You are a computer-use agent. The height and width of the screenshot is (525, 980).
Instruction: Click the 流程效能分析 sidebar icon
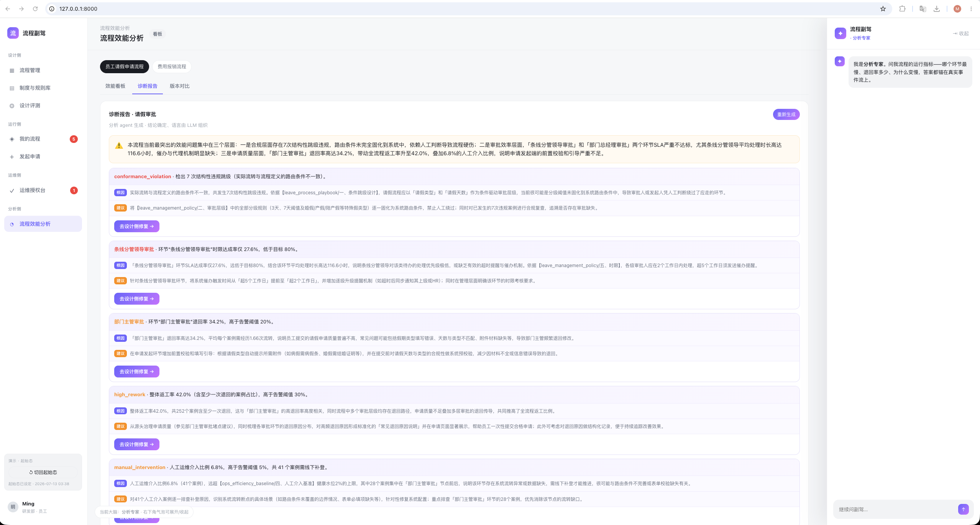[x=12, y=224]
